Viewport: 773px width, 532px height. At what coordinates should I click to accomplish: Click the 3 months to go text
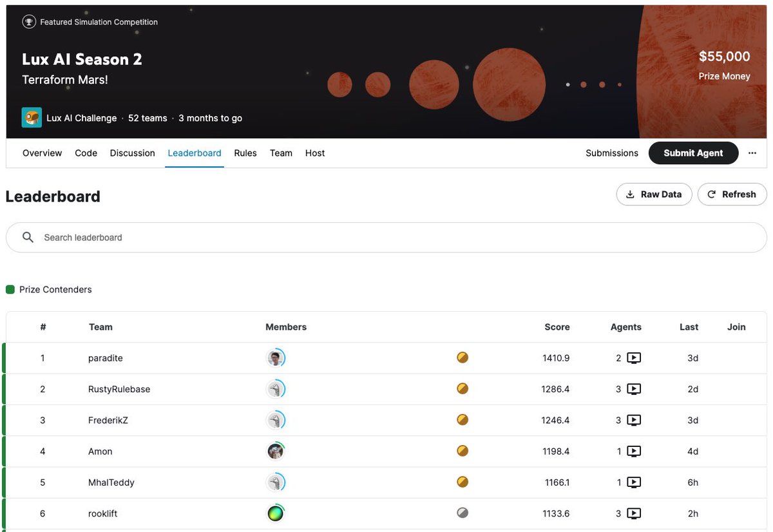[211, 119]
